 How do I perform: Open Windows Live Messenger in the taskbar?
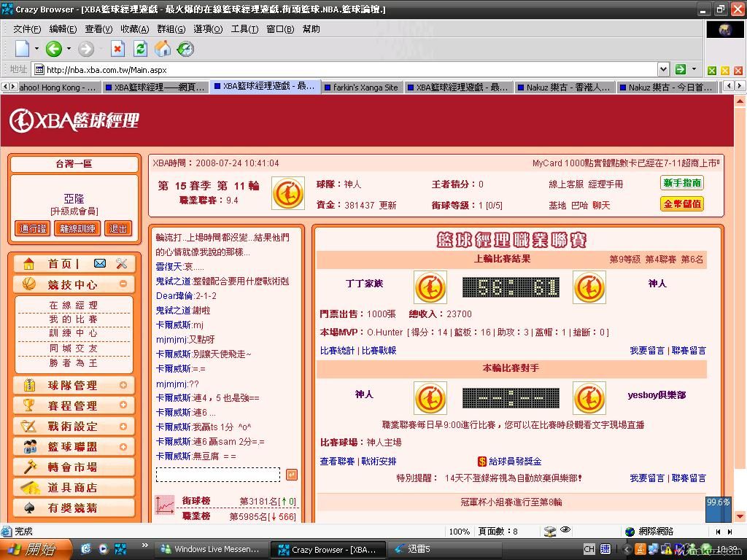click(x=212, y=549)
